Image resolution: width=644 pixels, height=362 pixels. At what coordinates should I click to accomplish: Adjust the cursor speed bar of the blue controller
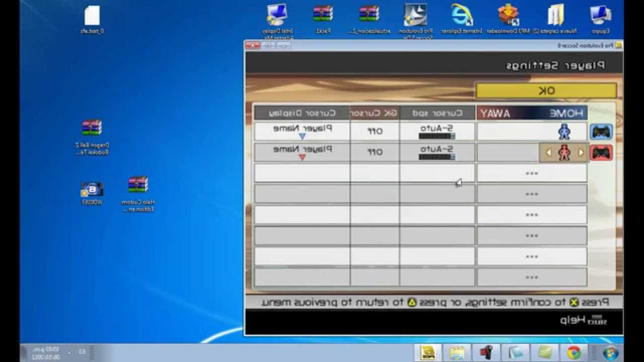(437, 136)
